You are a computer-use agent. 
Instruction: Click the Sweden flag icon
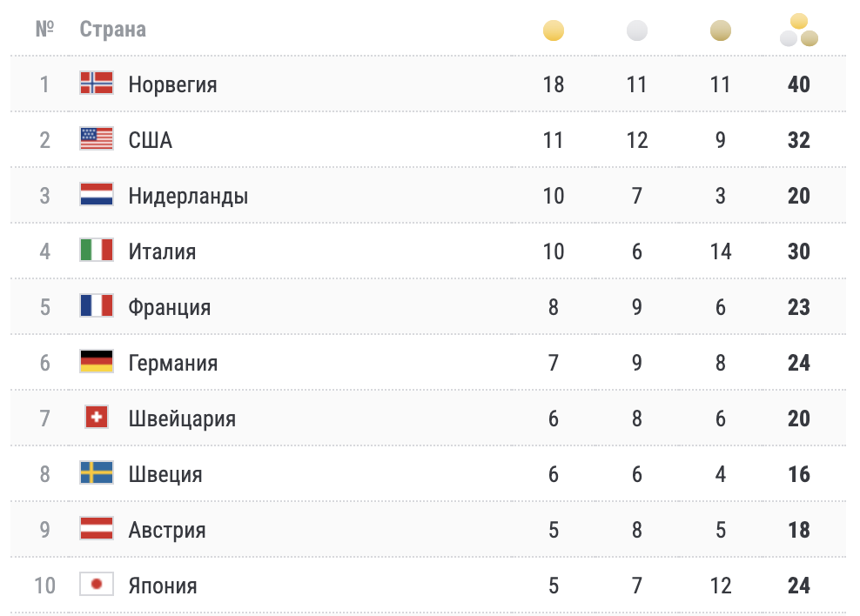coord(97,473)
